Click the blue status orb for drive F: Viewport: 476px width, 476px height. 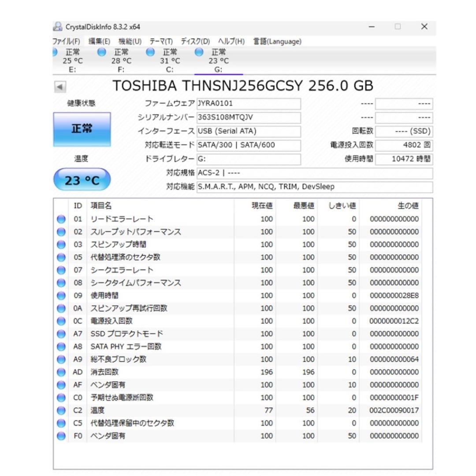point(102,52)
